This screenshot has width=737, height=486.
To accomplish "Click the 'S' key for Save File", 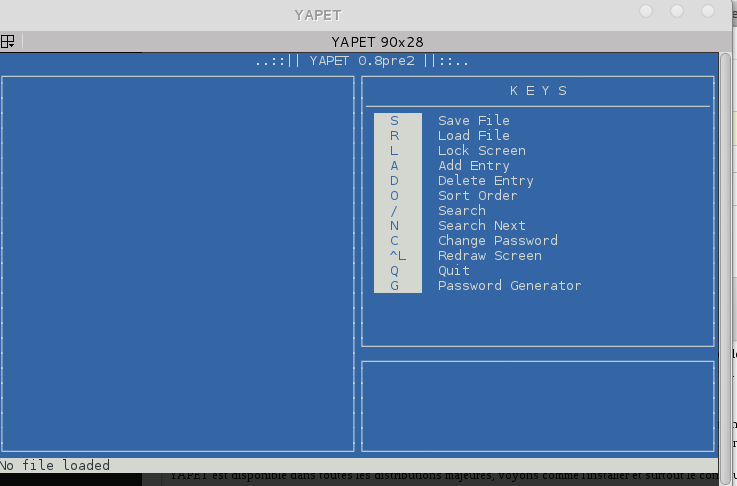I will (394, 121).
